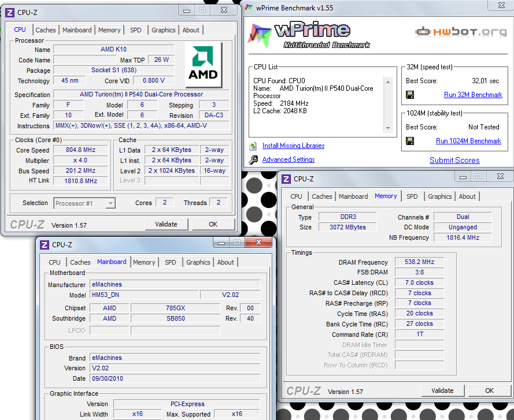Click Validate in the Memory window

tap(442, 391)
